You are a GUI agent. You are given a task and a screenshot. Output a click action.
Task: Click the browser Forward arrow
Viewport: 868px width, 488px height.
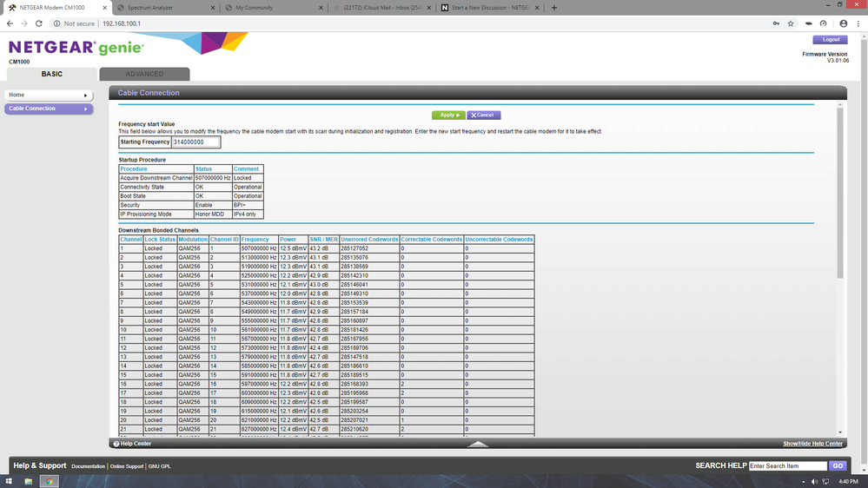(24, 23)
